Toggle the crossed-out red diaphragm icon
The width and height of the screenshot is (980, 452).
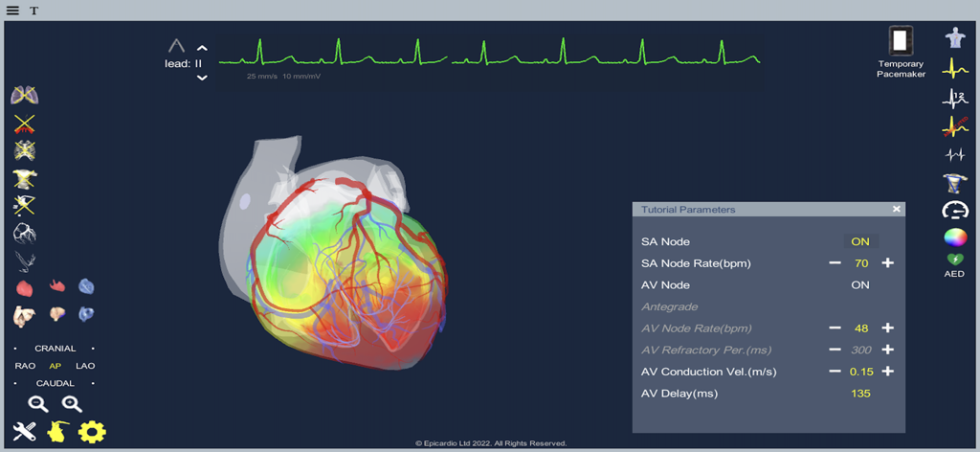coord(24,124)
